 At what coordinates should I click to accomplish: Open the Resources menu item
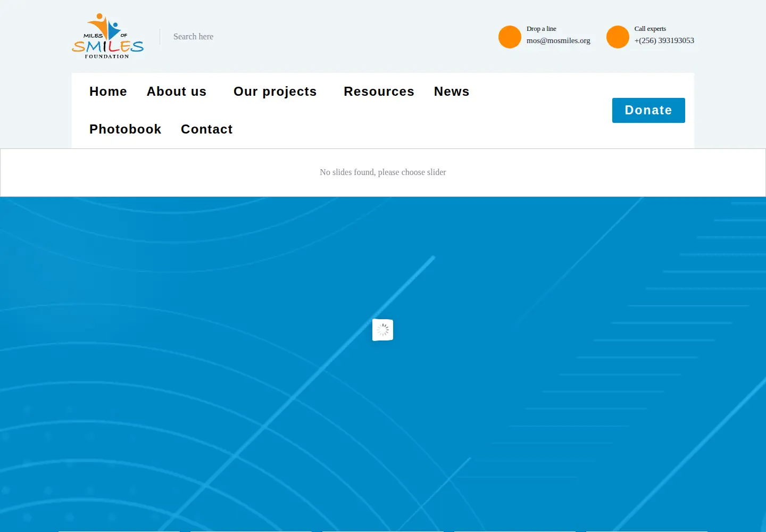point(379,92)
